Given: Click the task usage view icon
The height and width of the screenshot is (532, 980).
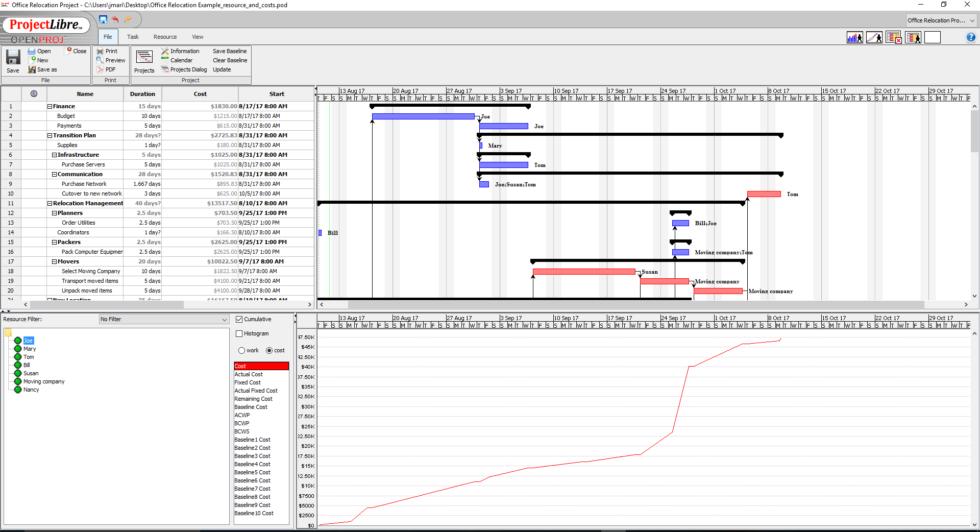Looking at the screenshot, I should point(894,37).
